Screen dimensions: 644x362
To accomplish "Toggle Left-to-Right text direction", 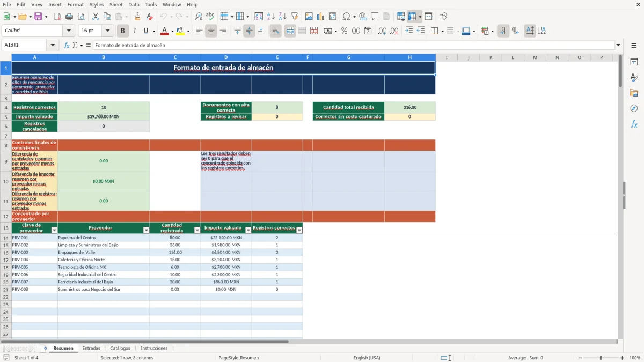I will tap(503, 31).
